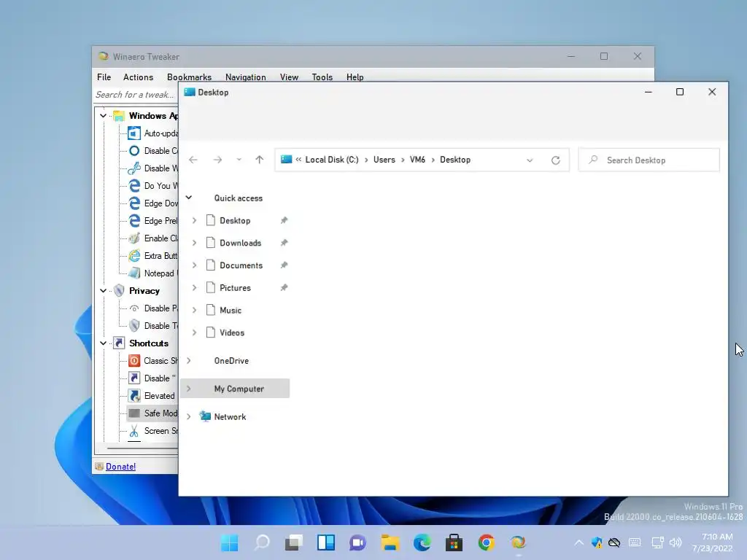Select Extra Buttons Internet Explorer icon item
Image resolution: width=747 pixels, height=560 pixels.
tap(134, 256)
